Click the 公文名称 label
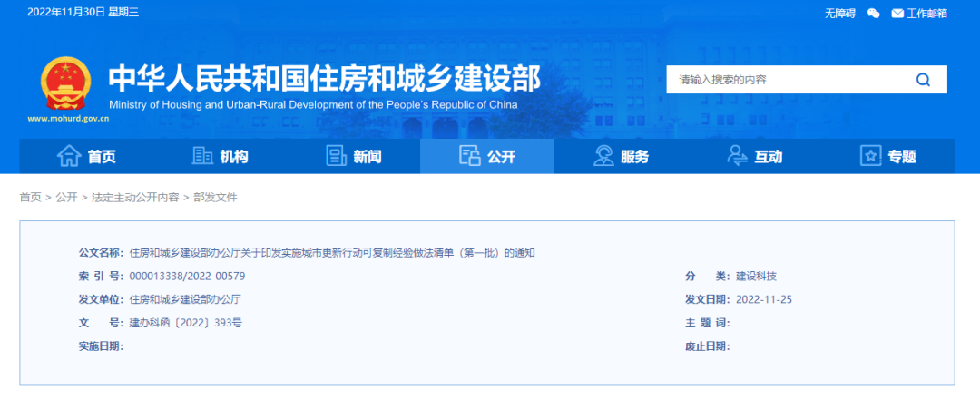 102,253
